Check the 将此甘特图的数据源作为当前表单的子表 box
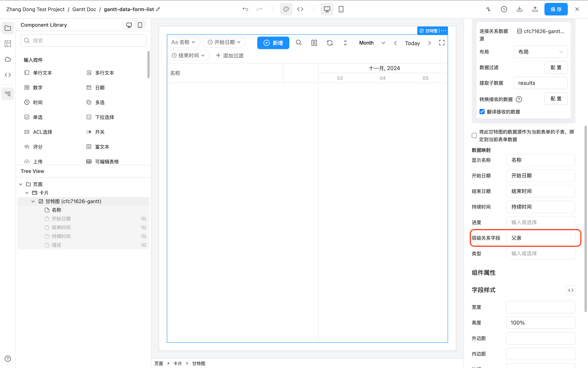Viewport: 588px width, 368px height. (x=474, y=136)
